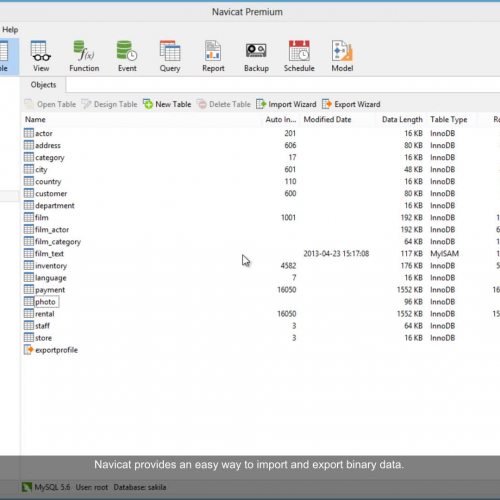The image size is (500, 500).
Task: Open the Event toolbar icon
Action: [127, 56]
